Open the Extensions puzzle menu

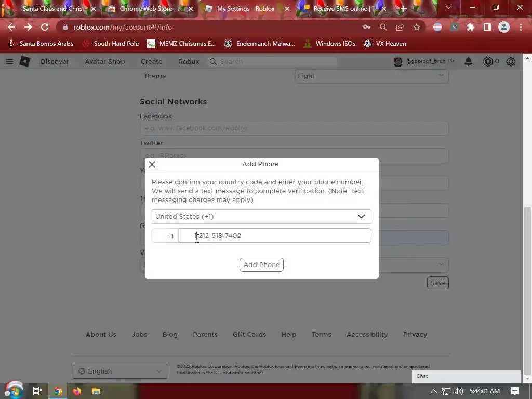(x=471, y=27)
